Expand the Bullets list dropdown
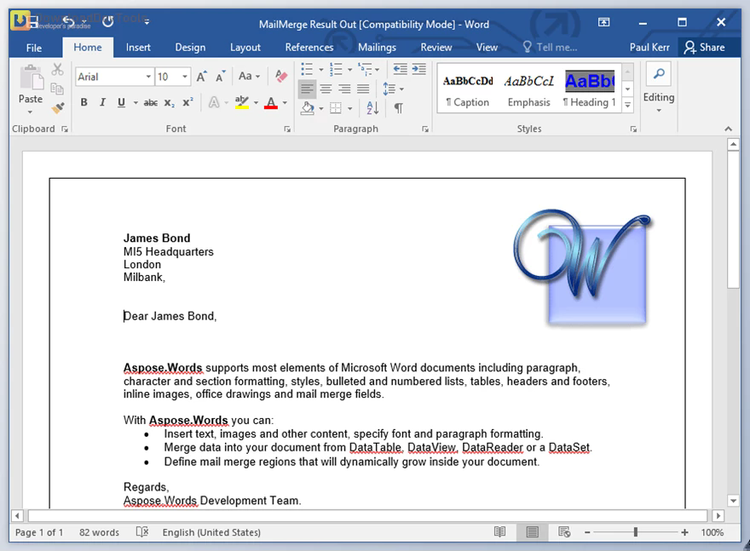The height and width of the screenshot is (551, 750). [321, 70]
